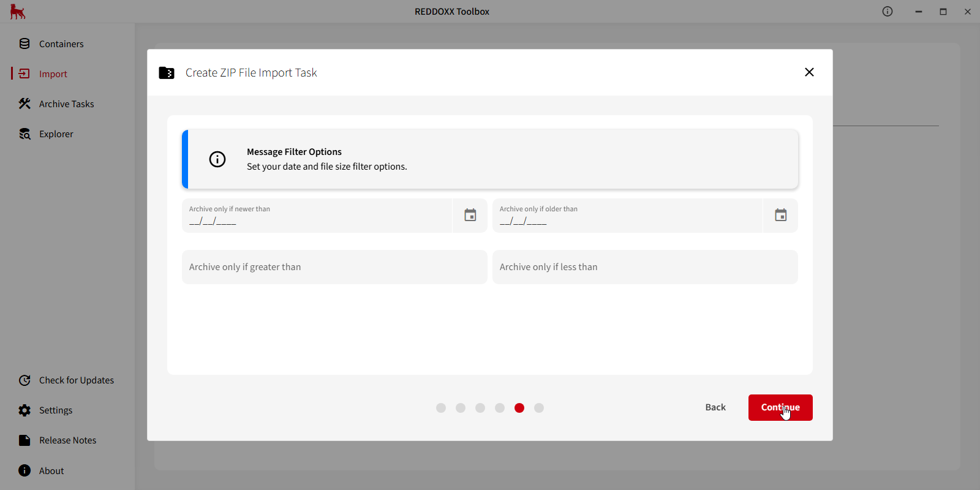
Task: Open the Explorer section
Action: pos(56,134)
